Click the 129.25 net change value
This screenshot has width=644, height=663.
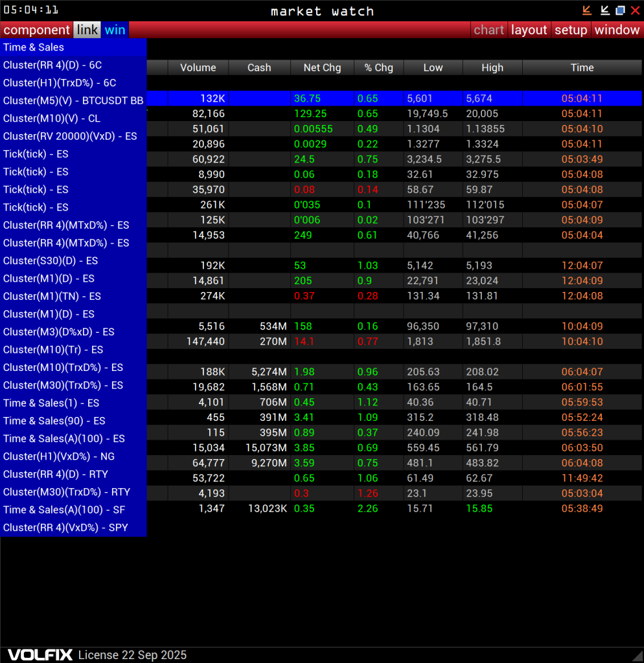[x=310, y=114]
